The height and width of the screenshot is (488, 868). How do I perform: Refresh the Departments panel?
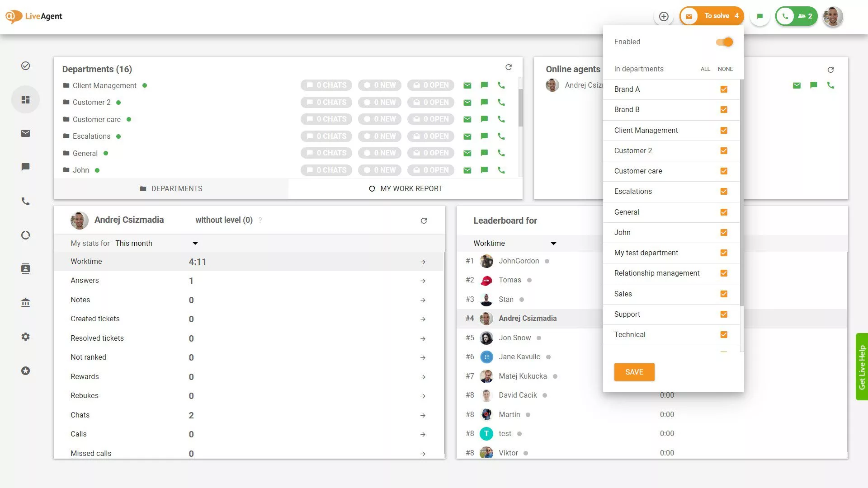click(509, 67)
